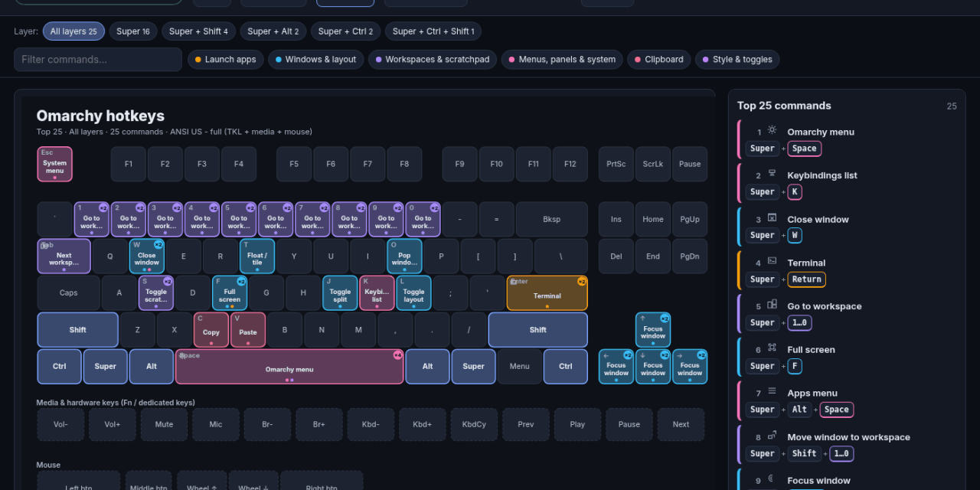
Task: Switch to the Super + Shift 4 layer
Action: pos(198,31)
